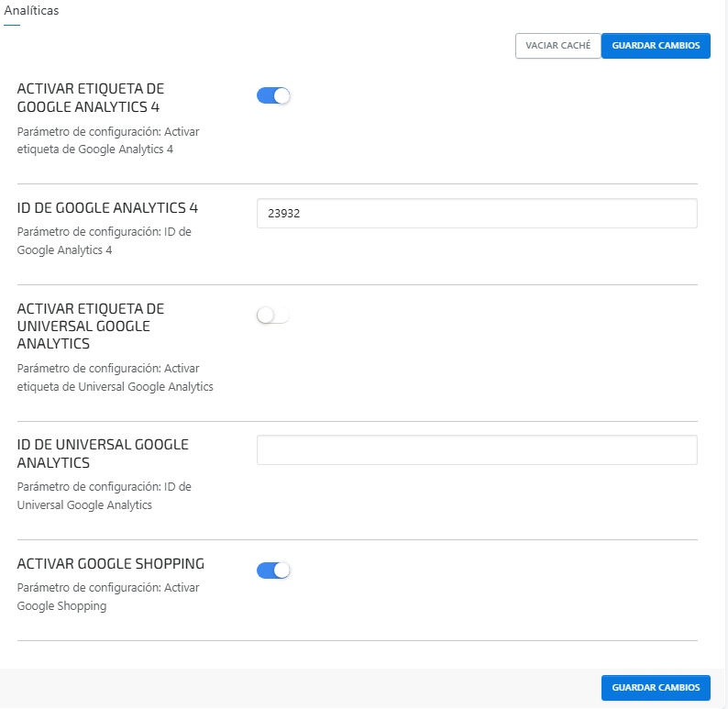Focus the ID de Google Analytics 4 field
This screenshot has width=728, height=709.
(x=477, y=213)
